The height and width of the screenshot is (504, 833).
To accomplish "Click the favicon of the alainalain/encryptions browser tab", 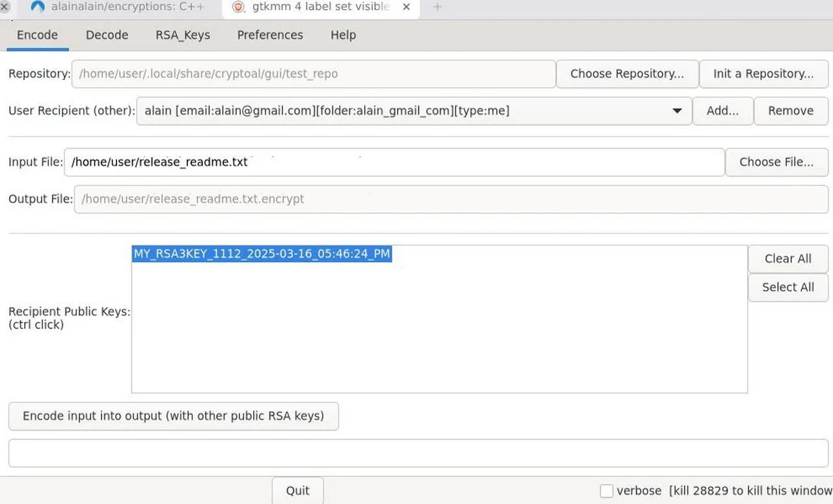I will tap(38, 7).
